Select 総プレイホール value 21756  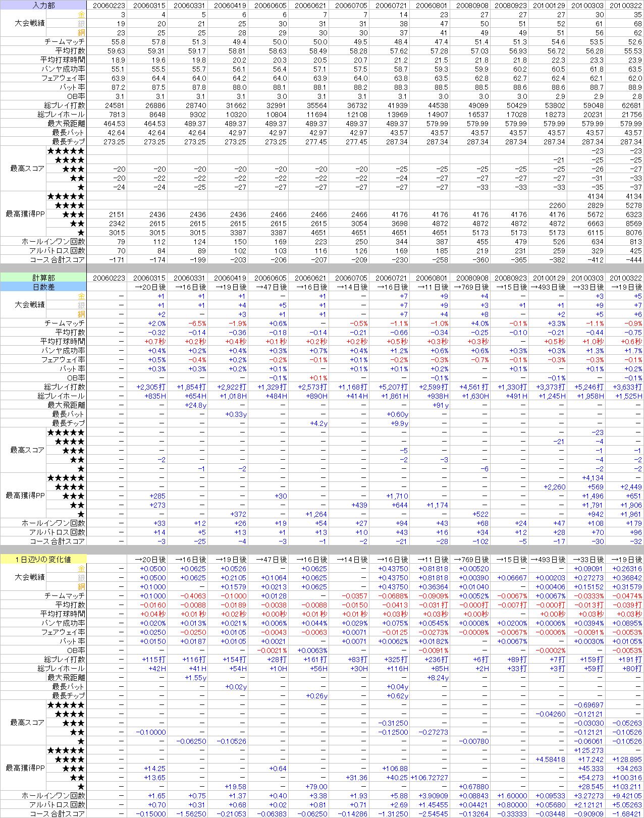tap(631, 115)
